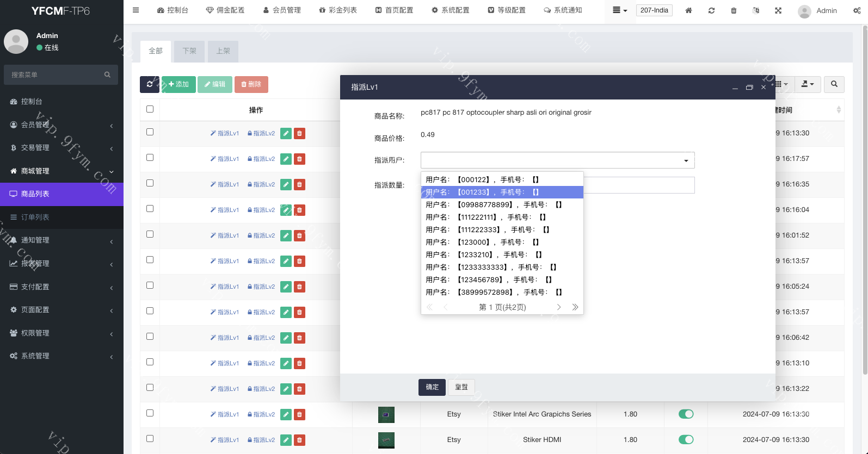
Task: Click the hamburger menu toggle icon
Action: coord(136,10)
